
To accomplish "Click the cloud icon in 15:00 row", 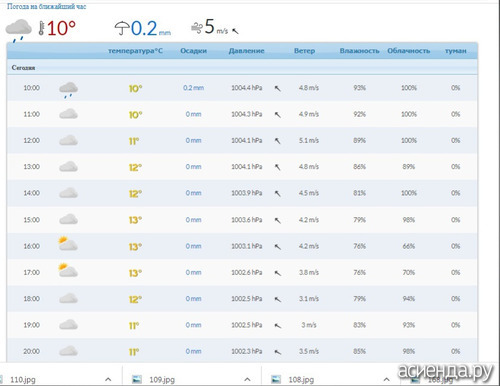I will pos(68,219).
